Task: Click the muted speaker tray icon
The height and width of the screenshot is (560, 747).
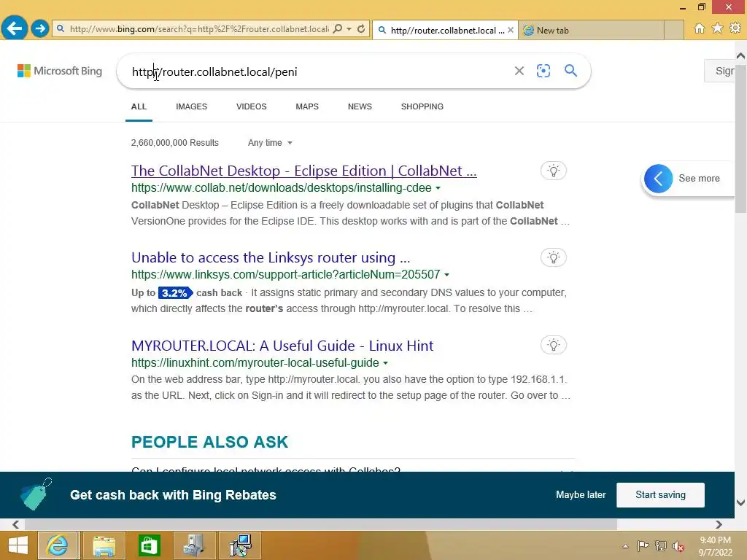Action: [678, 546]
